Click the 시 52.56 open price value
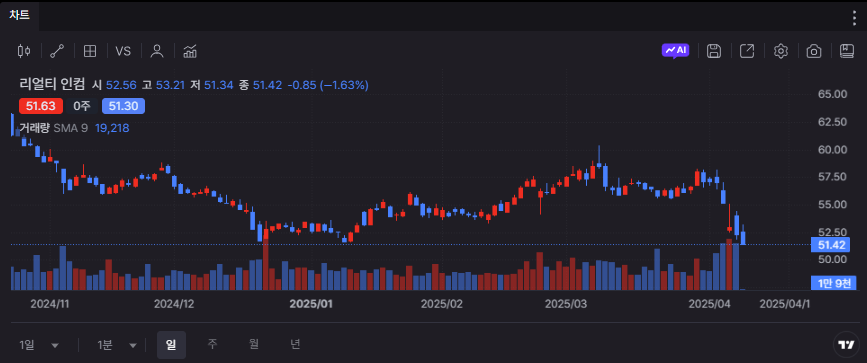 [114, 85]
